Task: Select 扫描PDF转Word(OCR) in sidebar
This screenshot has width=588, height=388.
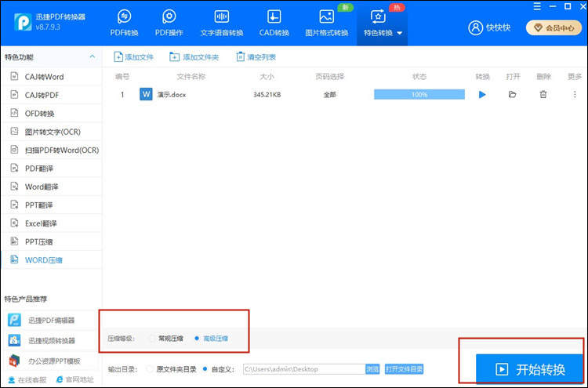Action: pos(52,150)
